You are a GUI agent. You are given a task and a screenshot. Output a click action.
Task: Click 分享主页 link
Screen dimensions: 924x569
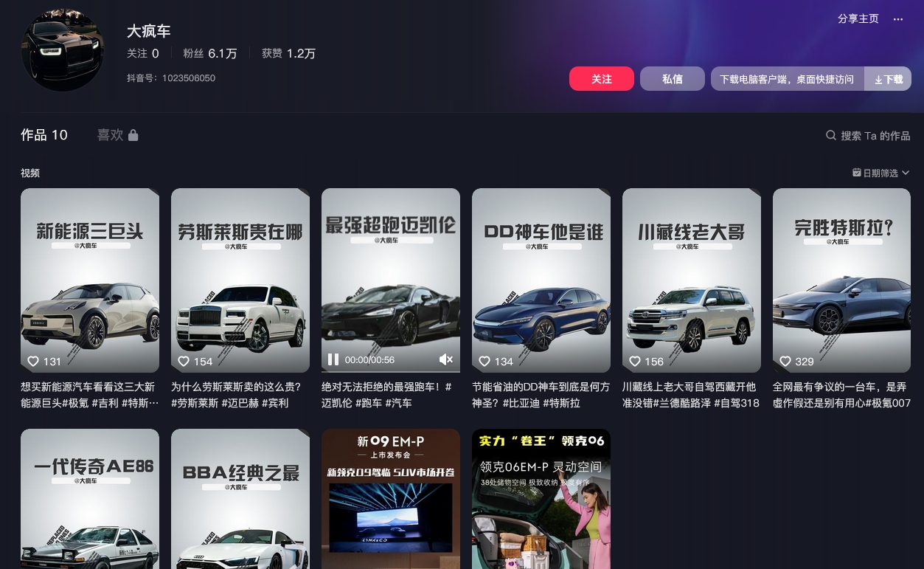[858, 19]
